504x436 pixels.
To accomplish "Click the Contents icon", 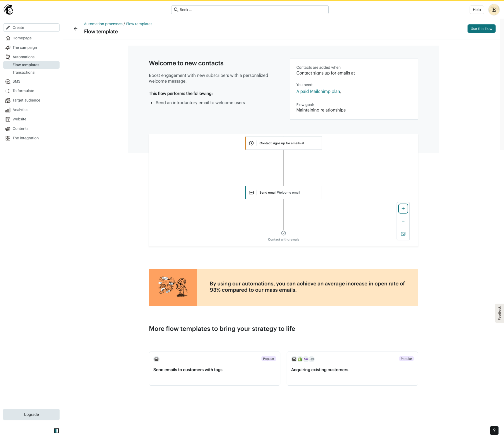I will pyautogui.click(x=8, y=129).
